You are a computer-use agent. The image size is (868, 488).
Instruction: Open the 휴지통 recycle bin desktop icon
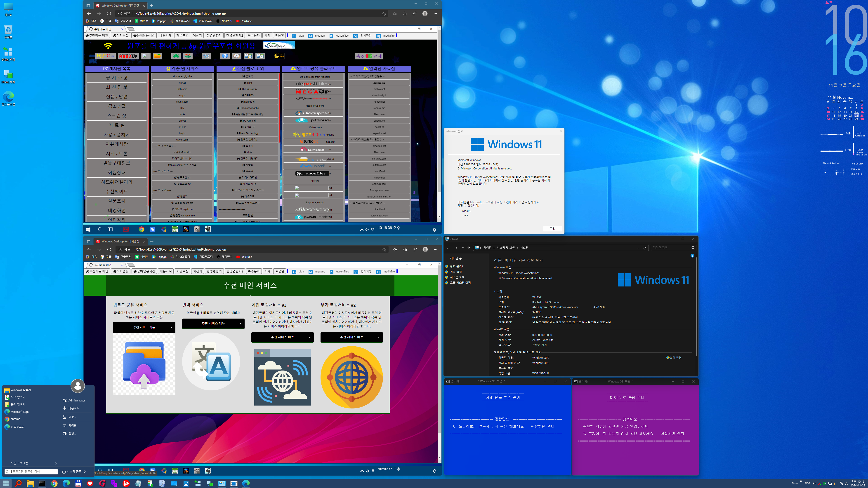[x=8, y=32]
